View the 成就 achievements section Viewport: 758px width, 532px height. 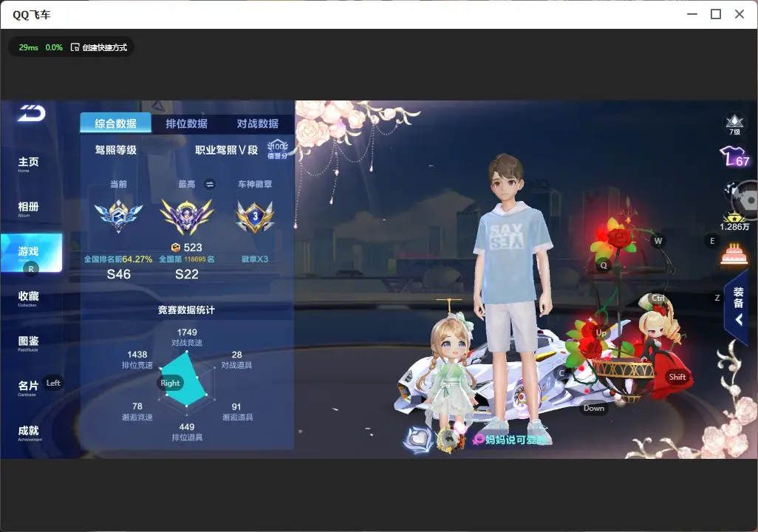(29, 432)
